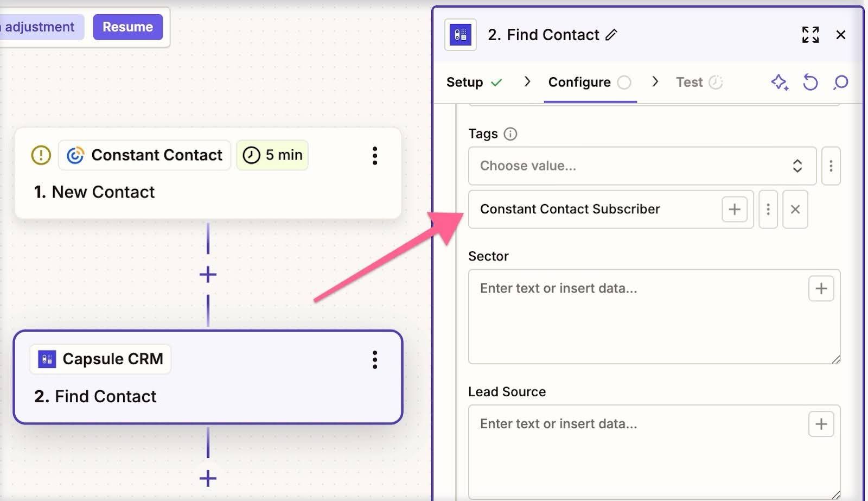Click the warning icon on the New Contact step
Image resolution: width=868 pixels, height=501 pixels.
pos(40,155)
